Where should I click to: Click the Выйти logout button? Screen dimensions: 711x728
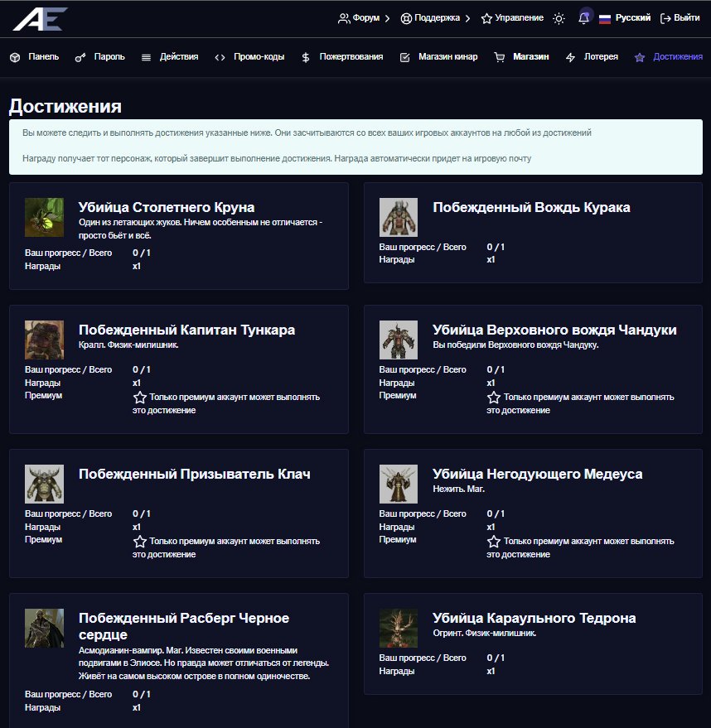click(x=680, y=18)
